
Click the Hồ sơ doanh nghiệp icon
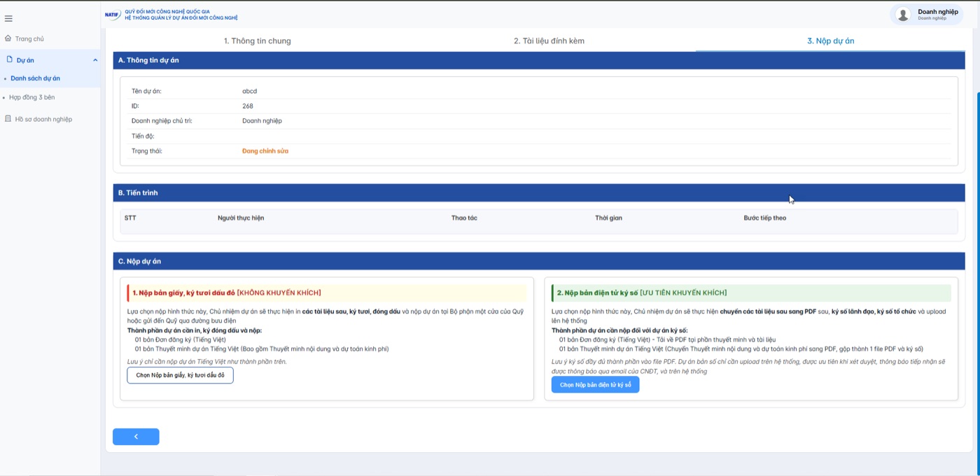(x=8, y=119)
